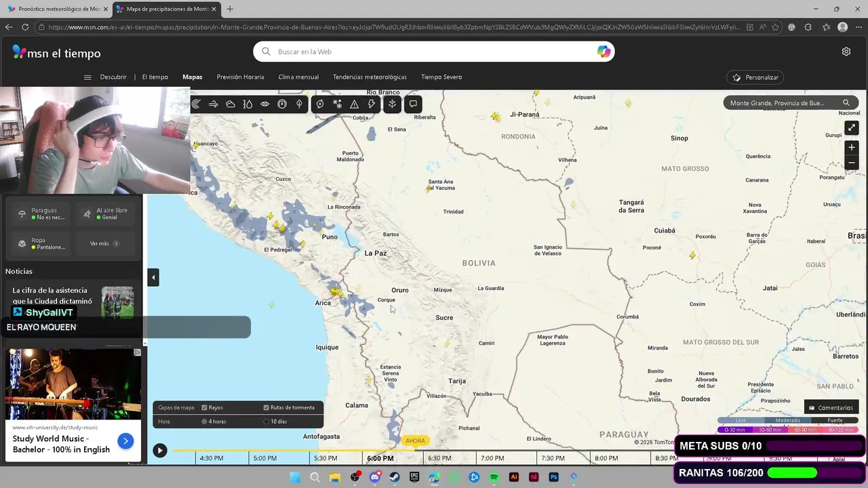Select the radar precipitation map layer icon
The image size is (868, 488).
coord(196,104)
